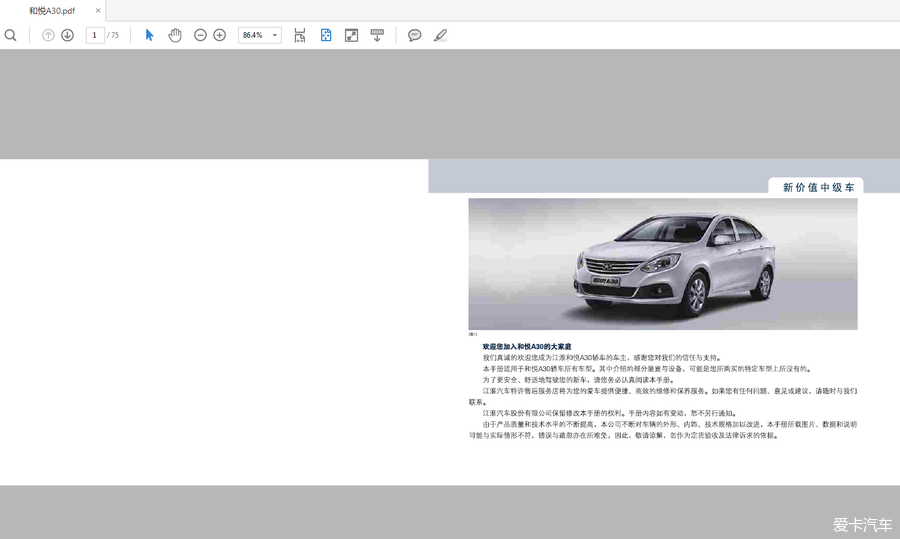Activate the hand pan tool

[x=174, y=36]
